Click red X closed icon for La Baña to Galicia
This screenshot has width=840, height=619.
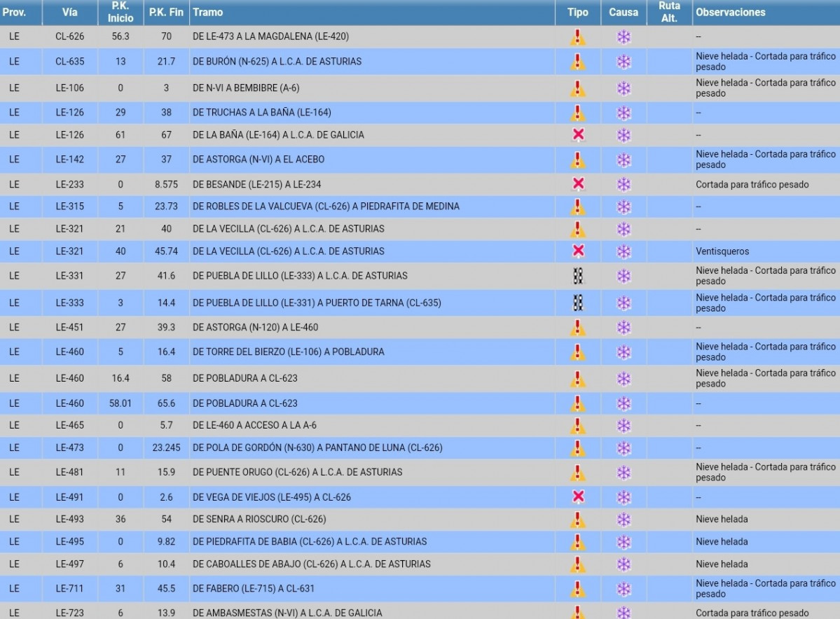pos(578,134)
